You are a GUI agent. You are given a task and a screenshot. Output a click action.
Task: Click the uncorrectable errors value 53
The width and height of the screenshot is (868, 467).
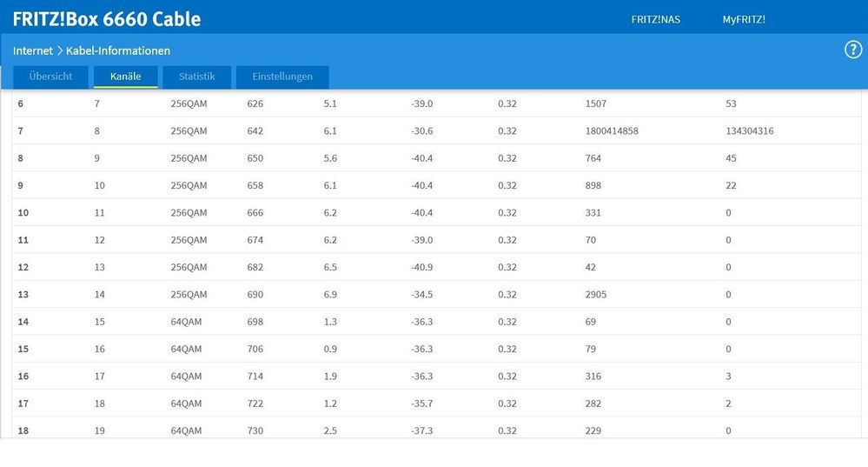click(x=731, y=103)
